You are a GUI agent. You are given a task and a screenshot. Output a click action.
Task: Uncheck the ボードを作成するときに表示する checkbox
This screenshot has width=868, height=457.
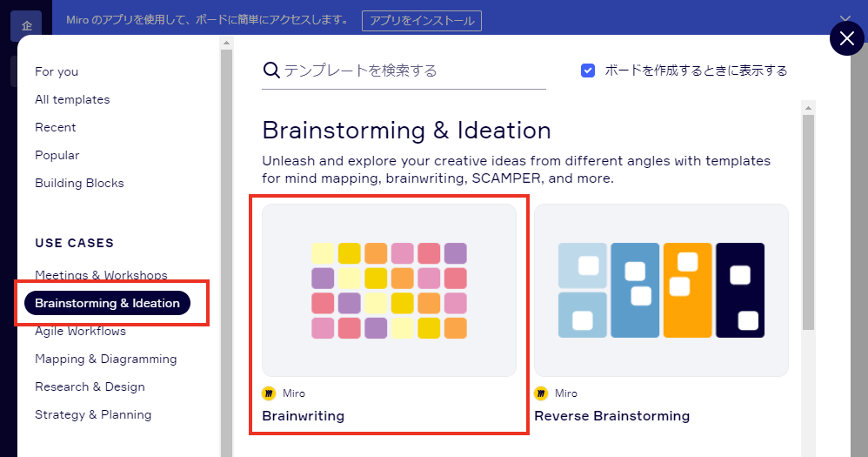click(588, 71)
